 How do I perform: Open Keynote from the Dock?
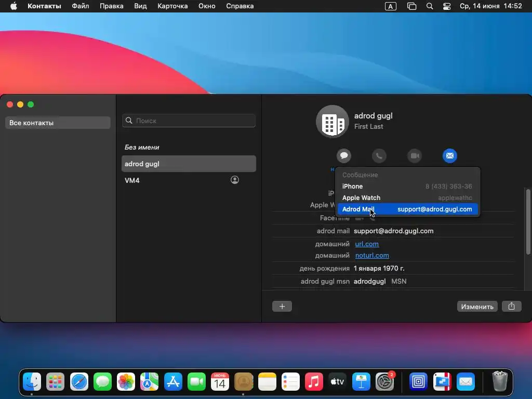(361, 382)
